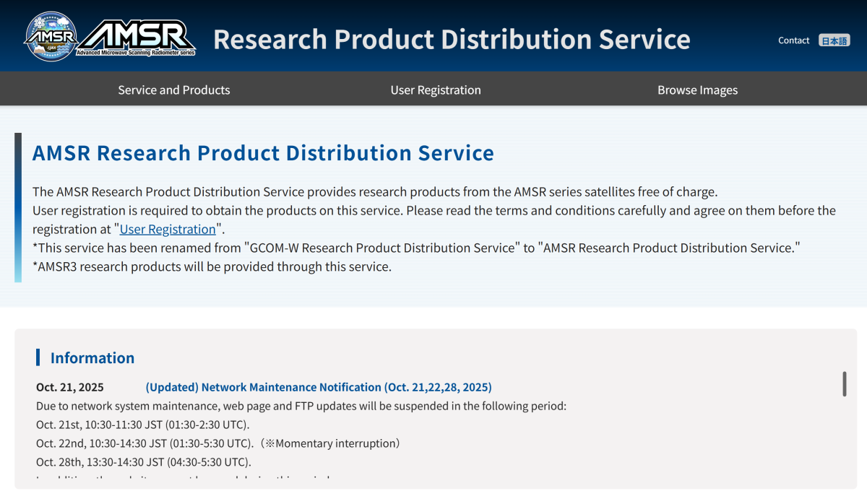Open the Service and Products menu
The width and height of the screenshot is (867, 504).
174,90
